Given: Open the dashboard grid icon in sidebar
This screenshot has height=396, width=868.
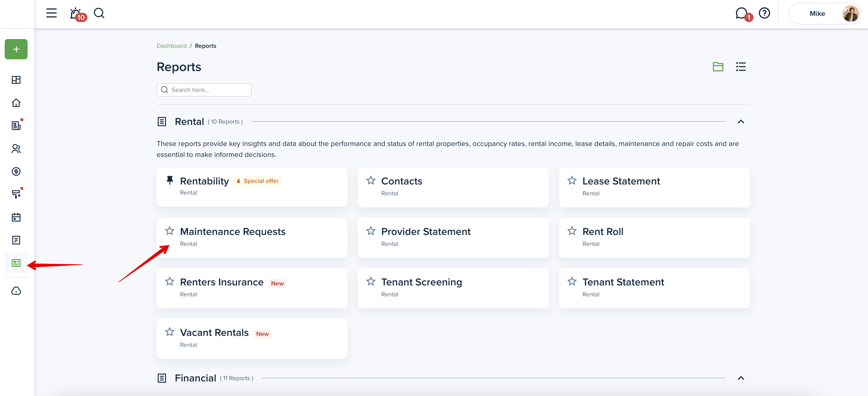Looking at the screenshot, I should [16, 80].
